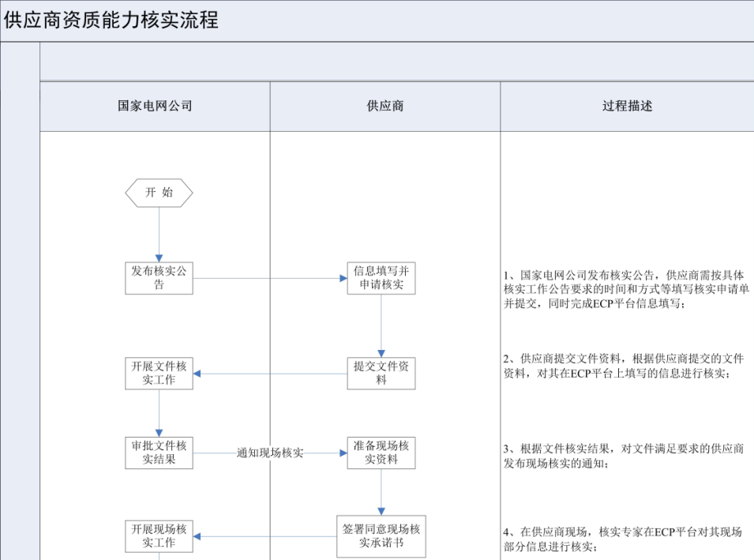
Task: Select the 发布核实公告 process box
Action: coord(159,278)
